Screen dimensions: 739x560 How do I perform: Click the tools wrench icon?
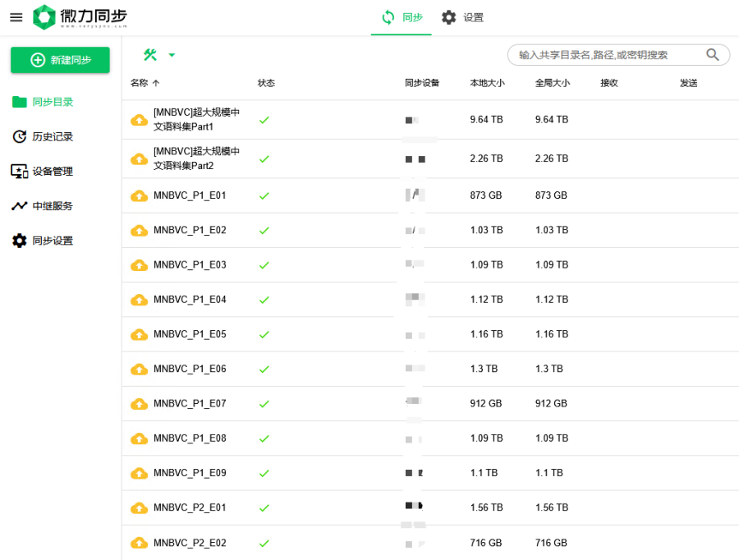[x=150, y=55]
